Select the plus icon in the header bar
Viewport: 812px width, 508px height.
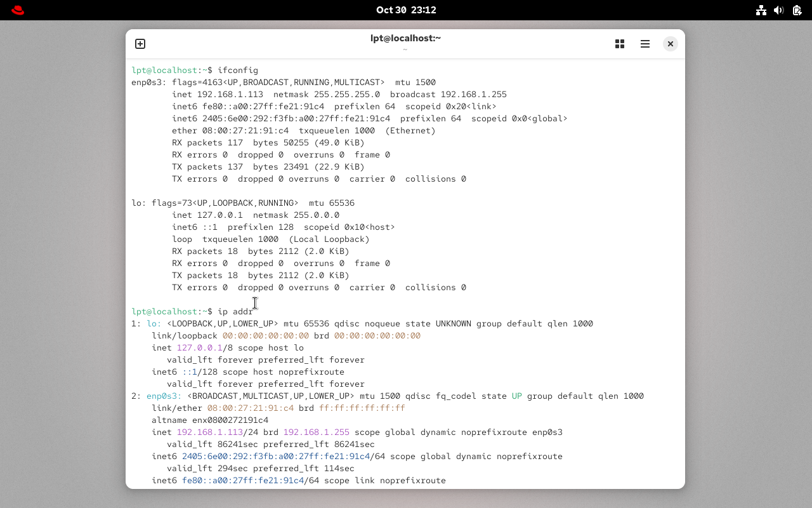tap(140, 44)
